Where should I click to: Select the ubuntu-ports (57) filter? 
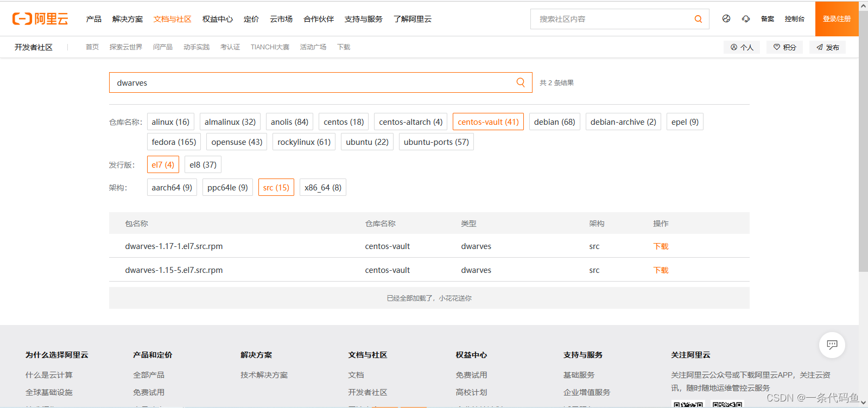click(436, 142)
